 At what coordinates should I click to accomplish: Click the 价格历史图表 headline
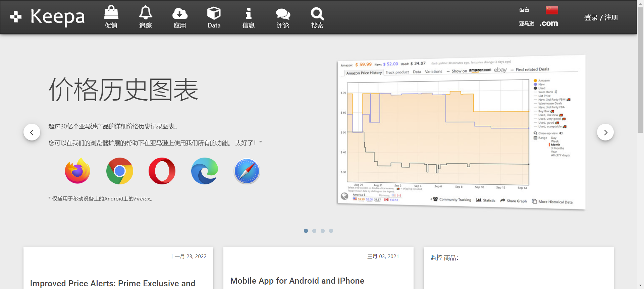coord(123,90)
